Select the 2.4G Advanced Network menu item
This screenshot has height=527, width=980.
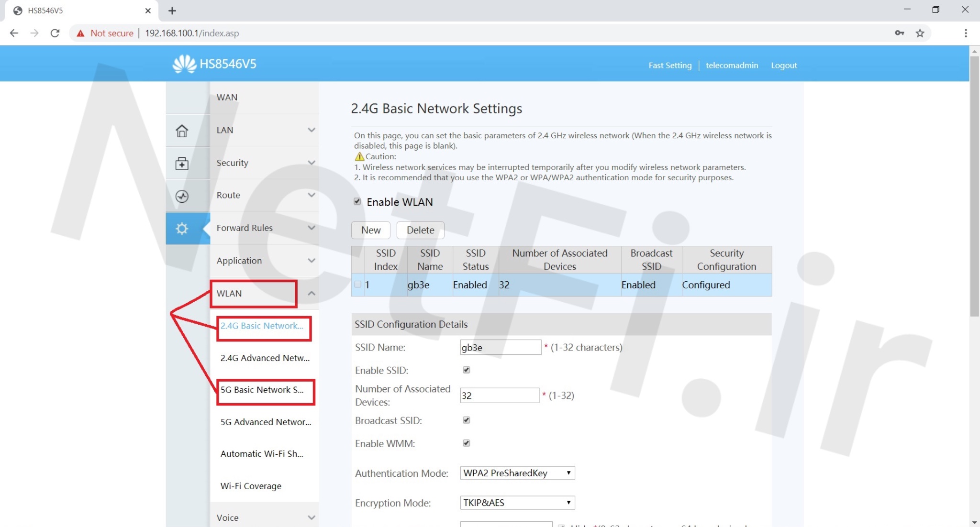pyautogui.click(x=265, y=358)
